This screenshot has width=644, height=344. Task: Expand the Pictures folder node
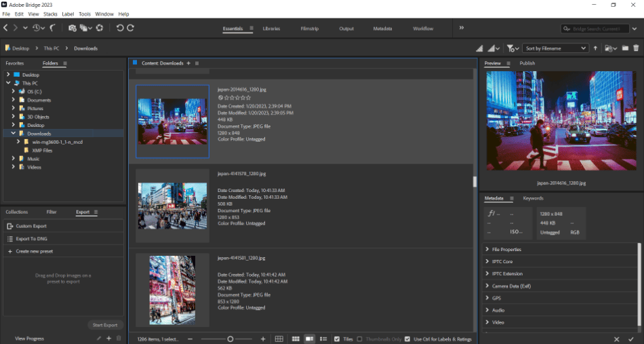[x=13, y=109]
